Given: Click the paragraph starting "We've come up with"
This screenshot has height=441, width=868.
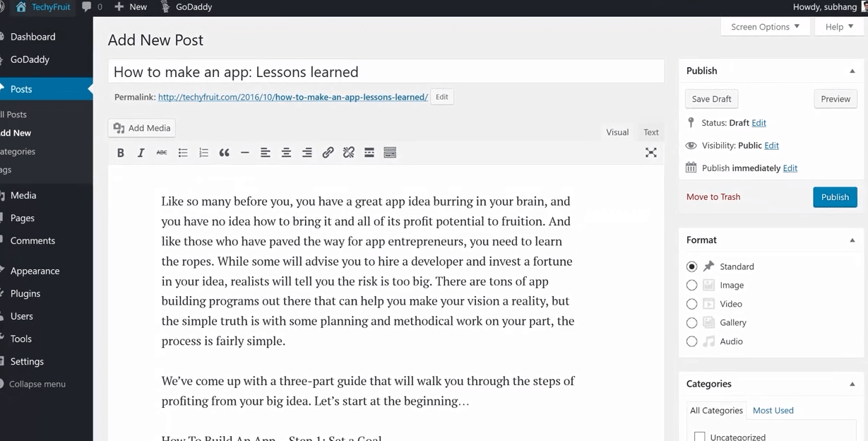Looking at the screenshot, I should coord(368,391).
